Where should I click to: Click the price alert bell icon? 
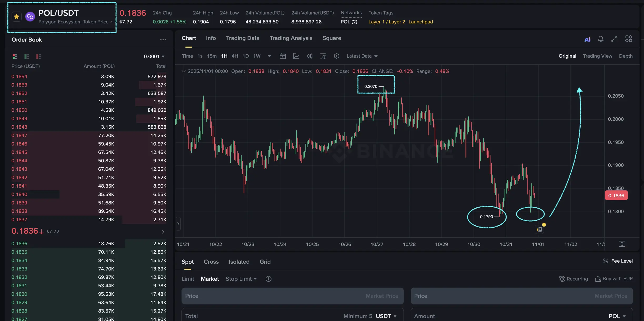[x=601, y=39]
